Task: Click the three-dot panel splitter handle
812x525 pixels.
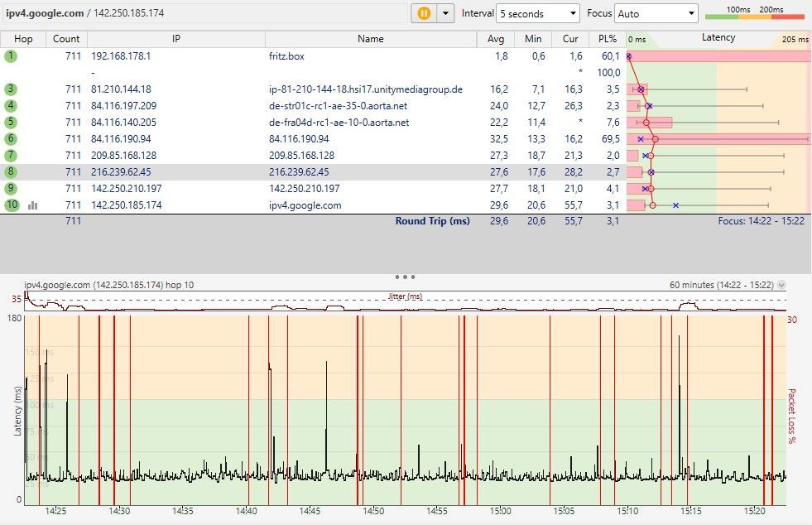Action: click(x=405, y=277)
